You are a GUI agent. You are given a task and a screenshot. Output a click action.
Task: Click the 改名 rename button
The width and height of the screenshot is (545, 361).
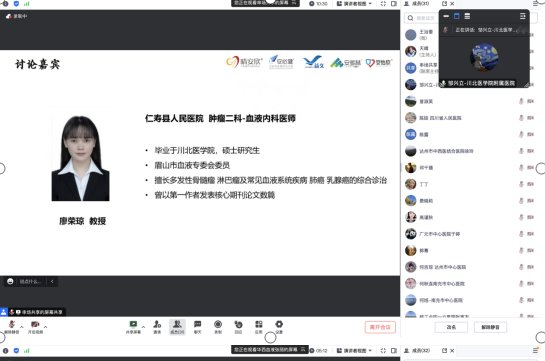click(451, 327)
